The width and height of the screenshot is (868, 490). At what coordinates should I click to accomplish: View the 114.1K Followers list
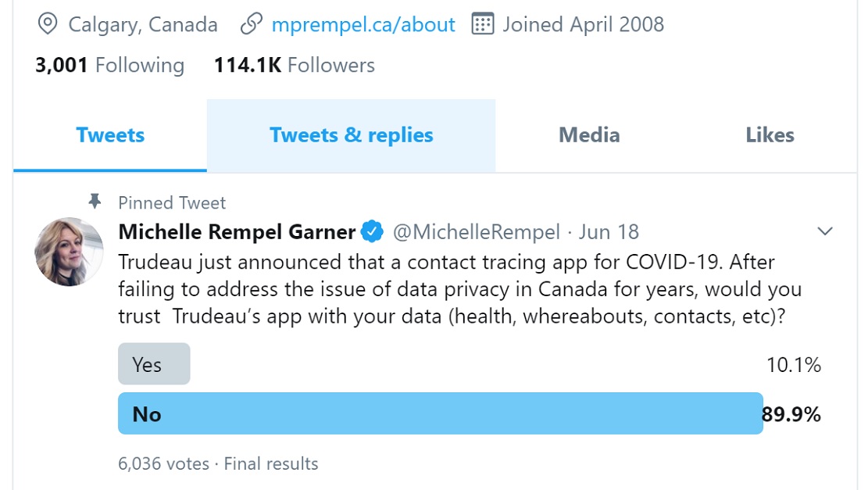[295, 66]
